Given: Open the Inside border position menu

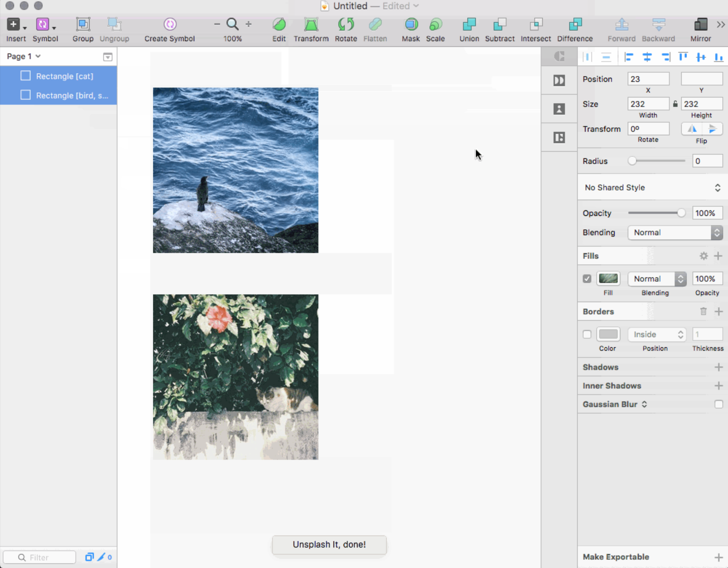Looking at the screenshot, I should [x=656, y=334].
